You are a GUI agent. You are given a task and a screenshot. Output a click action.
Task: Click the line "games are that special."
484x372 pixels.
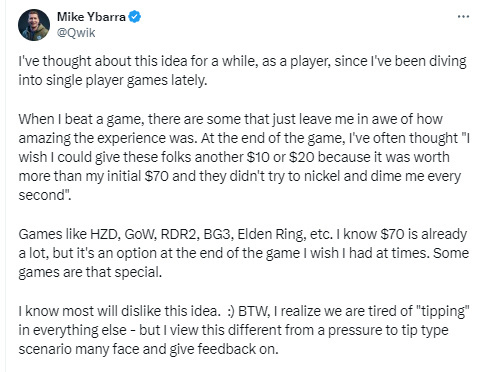(x=90, y=272)
